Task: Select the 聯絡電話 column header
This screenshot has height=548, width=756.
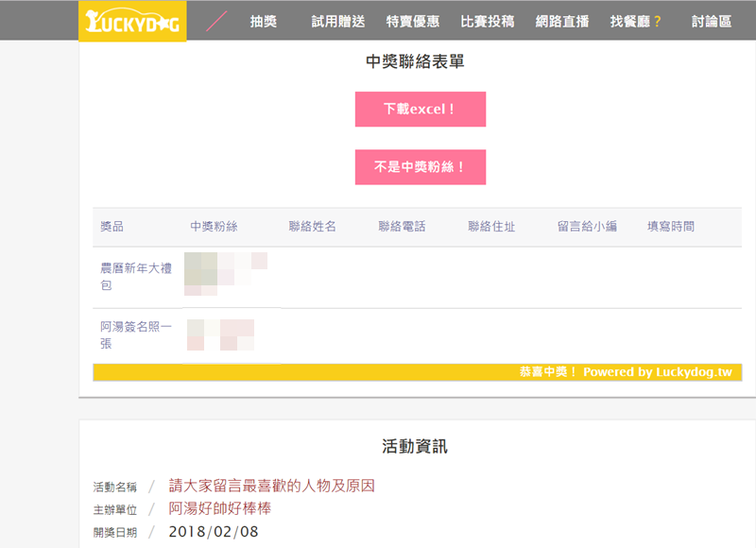Action: point(403,227)
